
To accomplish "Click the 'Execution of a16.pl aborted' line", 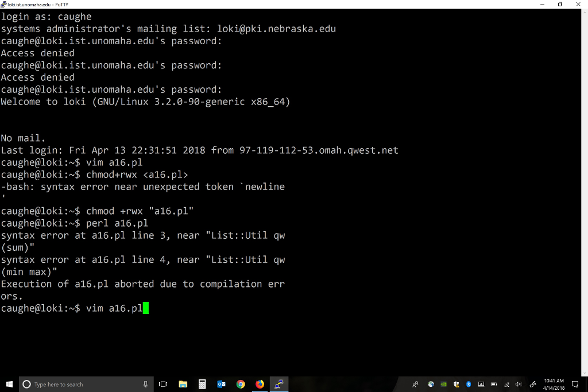I will pyautogui.click(x=143, y=284).
